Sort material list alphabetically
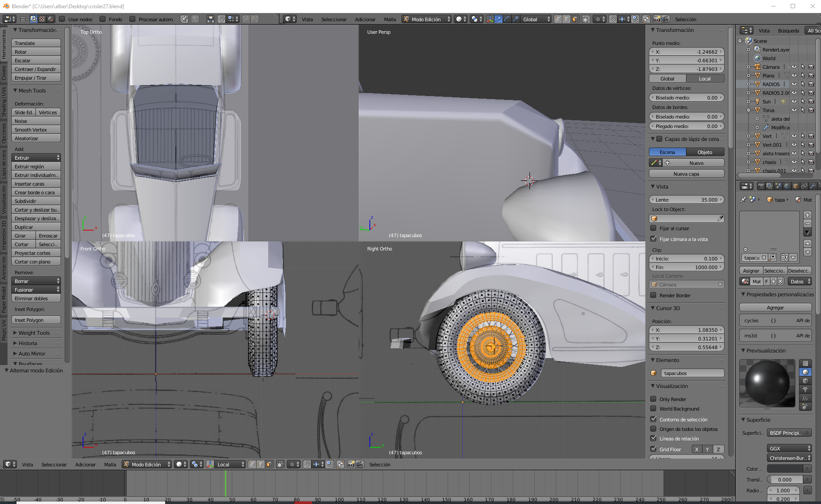 tap(784, 257)
